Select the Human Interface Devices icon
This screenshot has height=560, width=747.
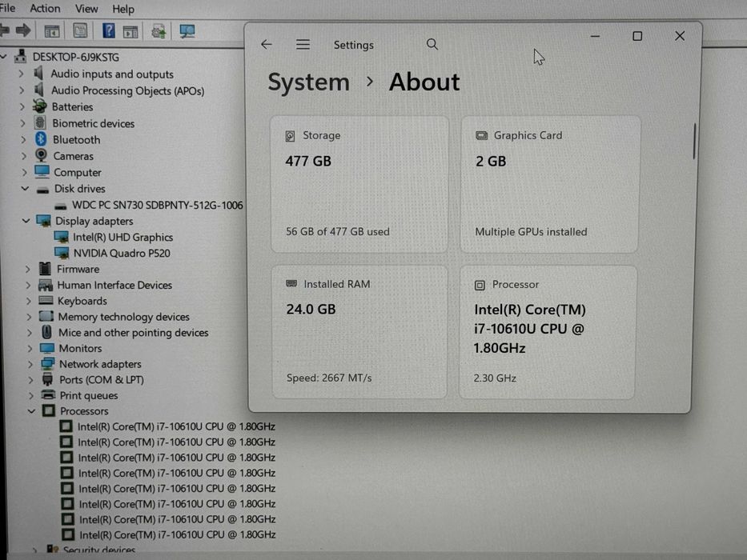coord(46,285)
